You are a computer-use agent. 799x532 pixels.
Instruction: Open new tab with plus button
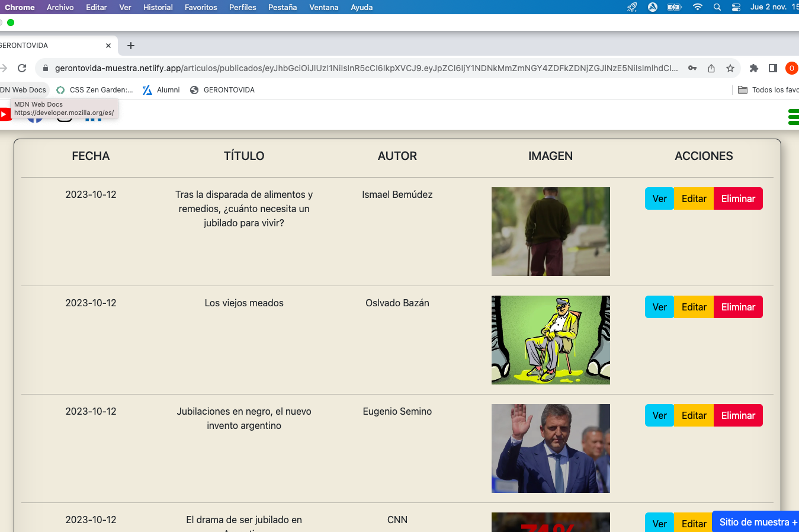pos(131,46)
